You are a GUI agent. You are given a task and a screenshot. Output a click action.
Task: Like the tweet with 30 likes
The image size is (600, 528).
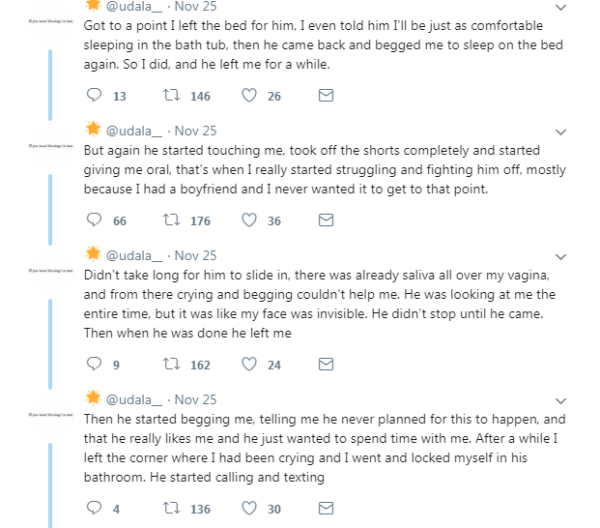click(x=249, y=508)
